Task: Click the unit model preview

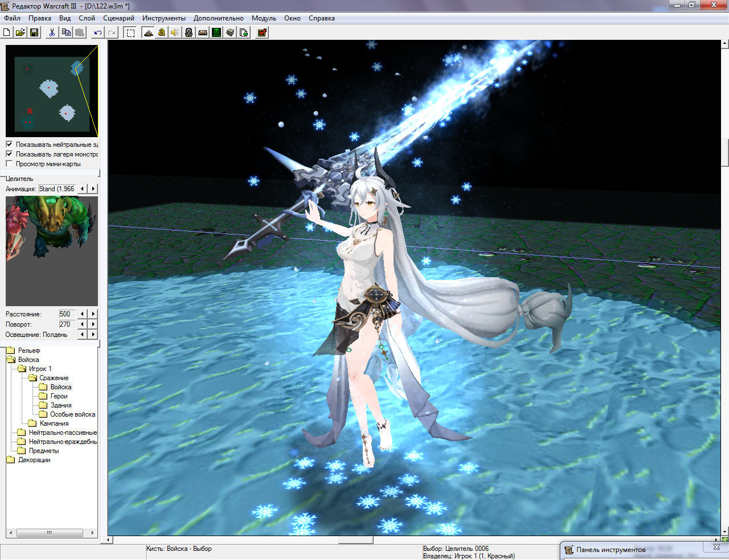Action: pos(52,251)
